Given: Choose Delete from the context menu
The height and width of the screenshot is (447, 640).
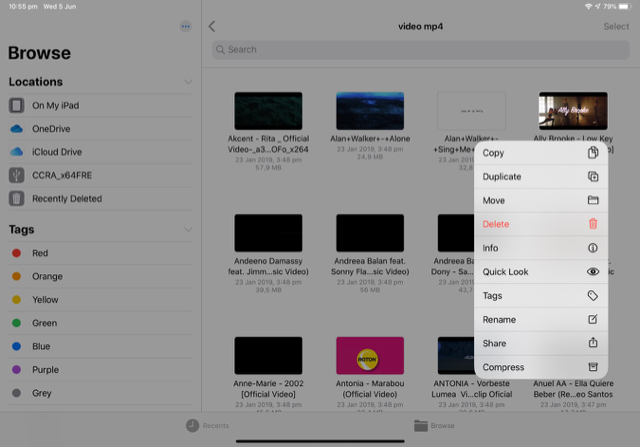Looking at the screenshot, I should point(541,224).
